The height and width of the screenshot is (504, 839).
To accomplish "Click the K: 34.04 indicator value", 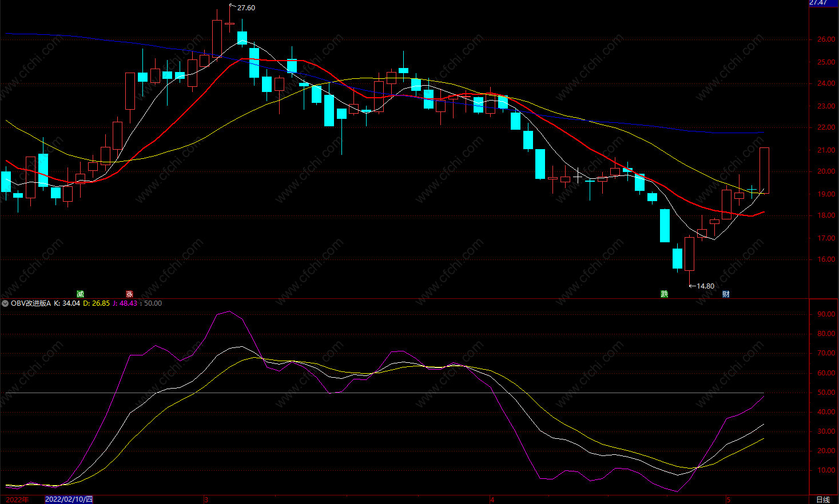I will point(67,303).
